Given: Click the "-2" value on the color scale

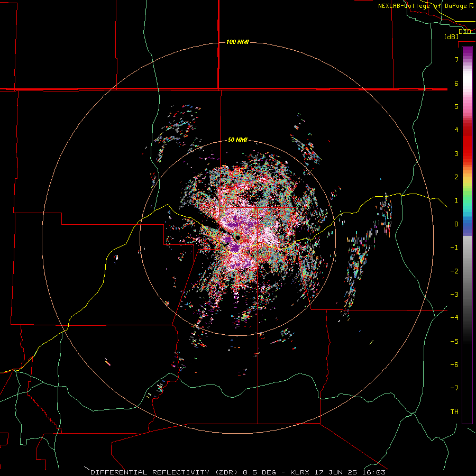Looking at the screenshot, I should 454,271.
